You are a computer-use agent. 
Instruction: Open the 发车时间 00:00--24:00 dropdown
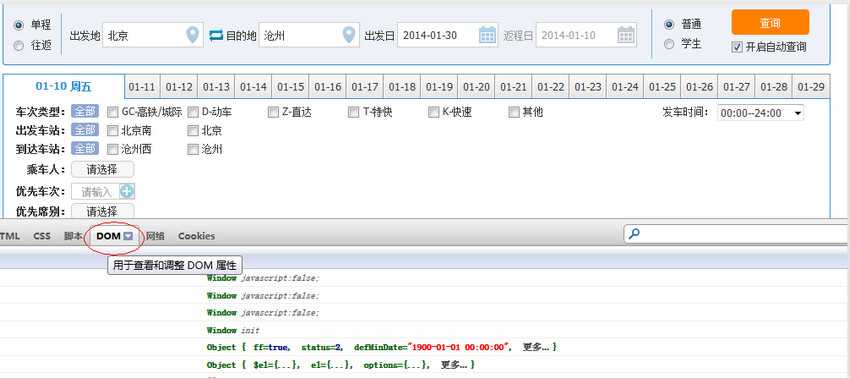tap(761, 113)
